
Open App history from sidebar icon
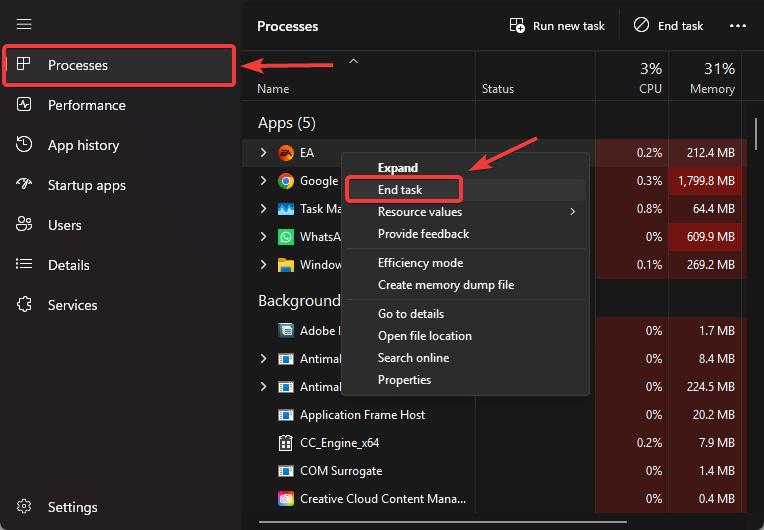[25, 145]
